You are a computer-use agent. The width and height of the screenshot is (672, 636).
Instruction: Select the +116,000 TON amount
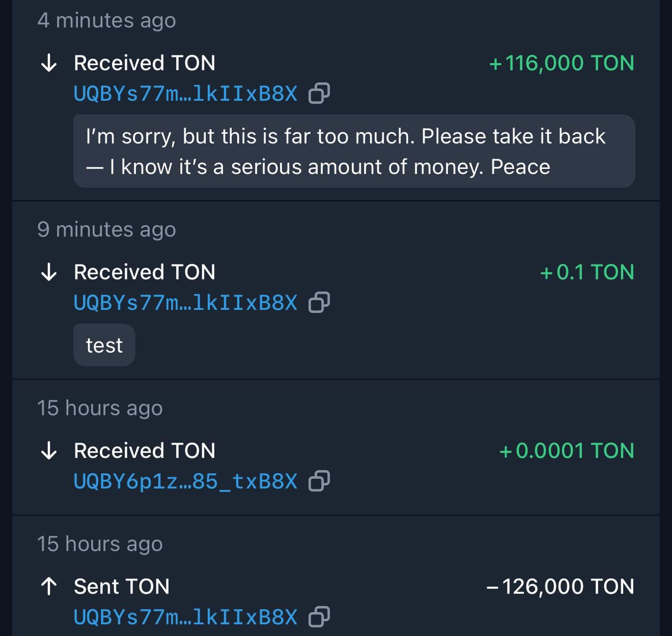(x=561, y=63)
